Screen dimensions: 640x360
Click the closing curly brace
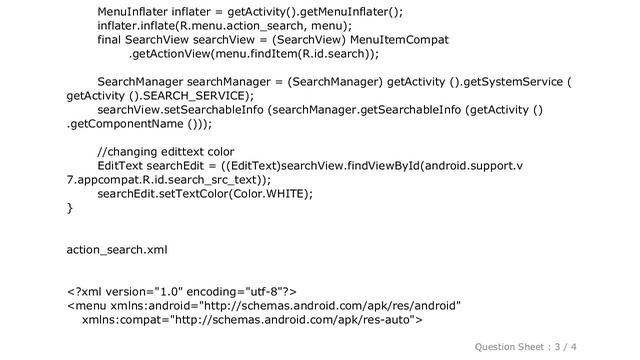coord(69,208)
